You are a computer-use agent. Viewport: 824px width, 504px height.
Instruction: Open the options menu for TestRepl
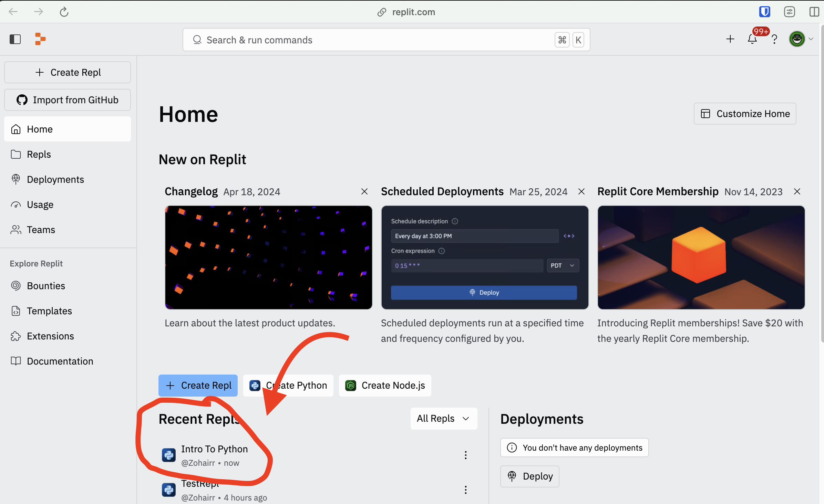click(x=465, y=490)
